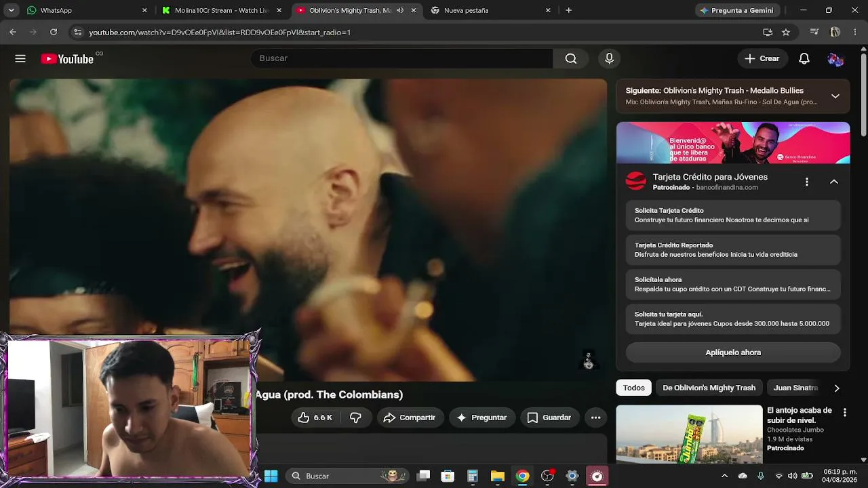Switch to the Molina10Cr Stream tab
The width and height of the screenshot is (868, 488).
(x=222, y=10)
